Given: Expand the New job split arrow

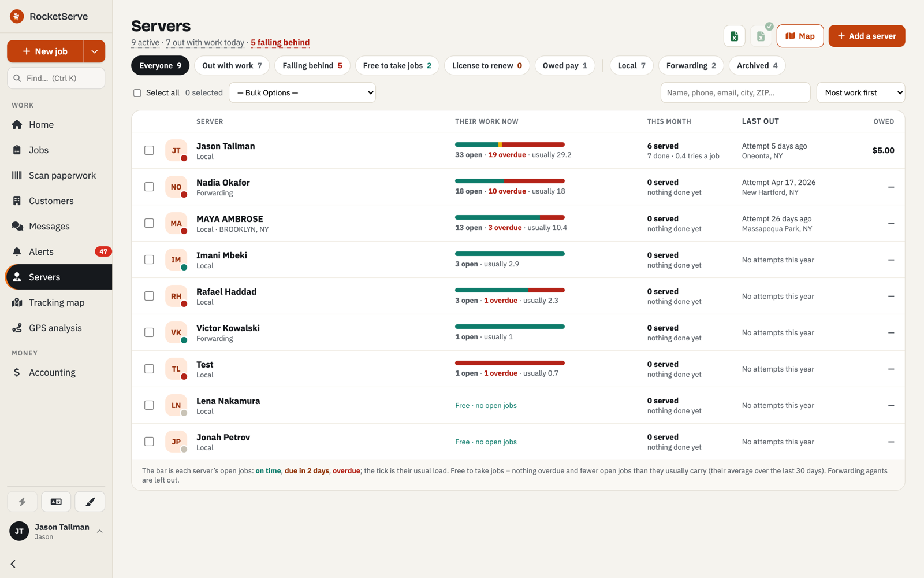Looking at the screenshot, I should click(x=94, y=51).
